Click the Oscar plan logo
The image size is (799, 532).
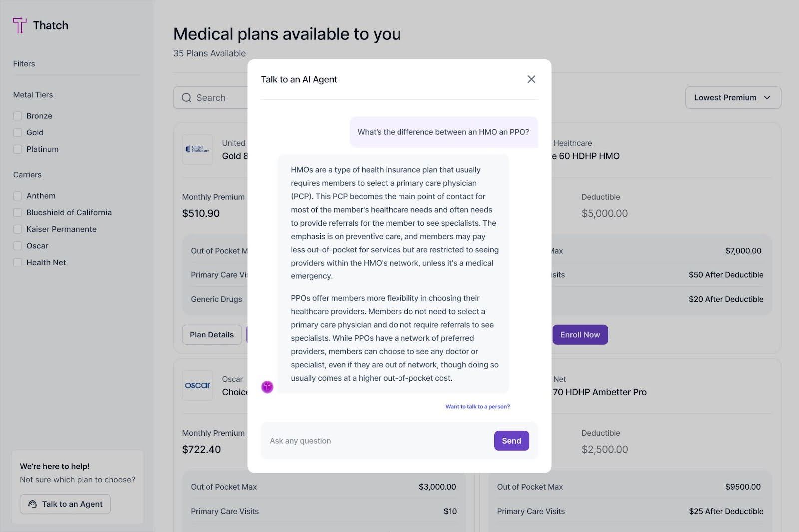pos(197,385)
